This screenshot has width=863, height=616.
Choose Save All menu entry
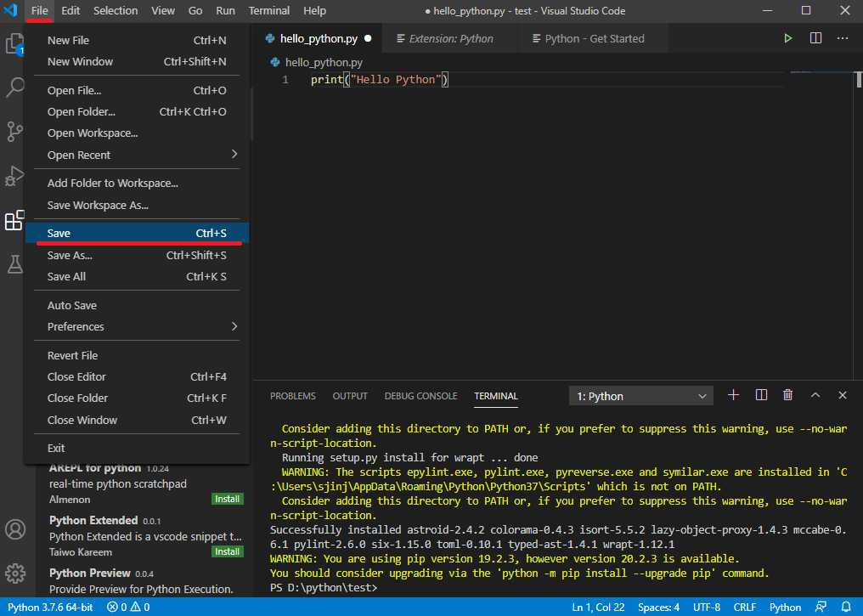(137, 276)
